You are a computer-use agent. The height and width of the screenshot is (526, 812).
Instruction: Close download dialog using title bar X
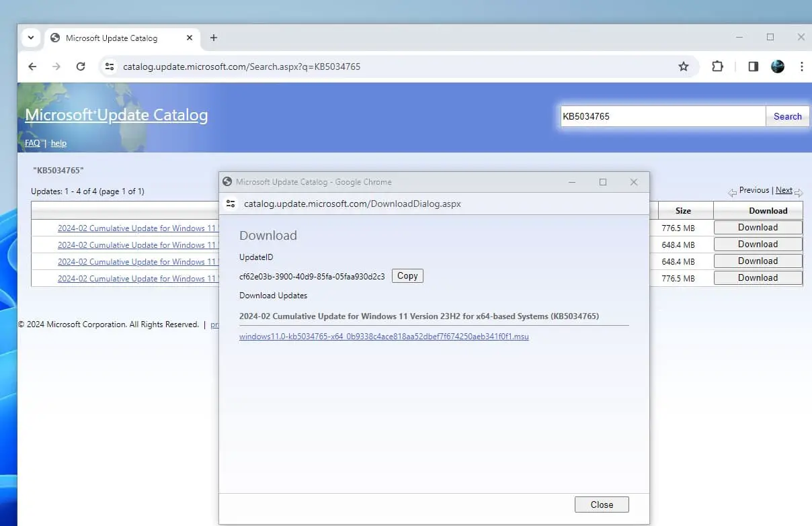pyautogui.click(x=633, y=182)
